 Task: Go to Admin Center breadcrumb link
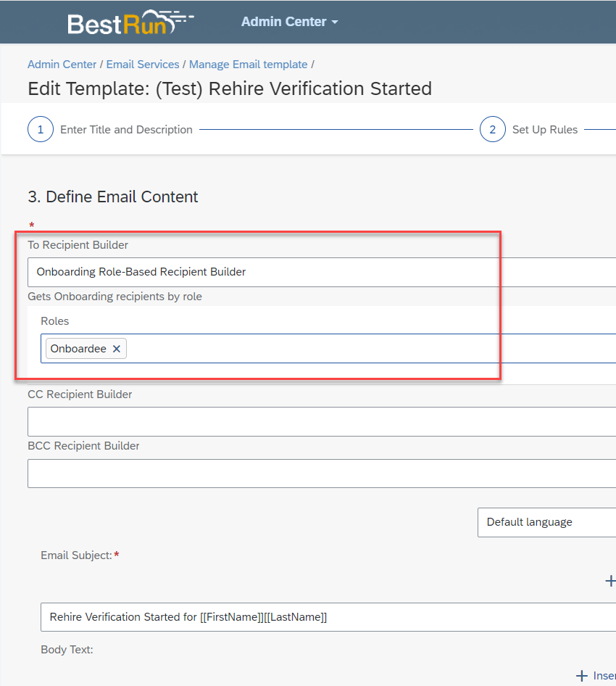62,65
